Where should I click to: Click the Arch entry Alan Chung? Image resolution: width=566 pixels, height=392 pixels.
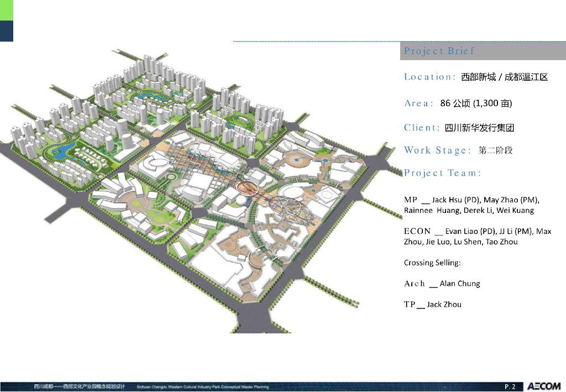coord(442,284)
